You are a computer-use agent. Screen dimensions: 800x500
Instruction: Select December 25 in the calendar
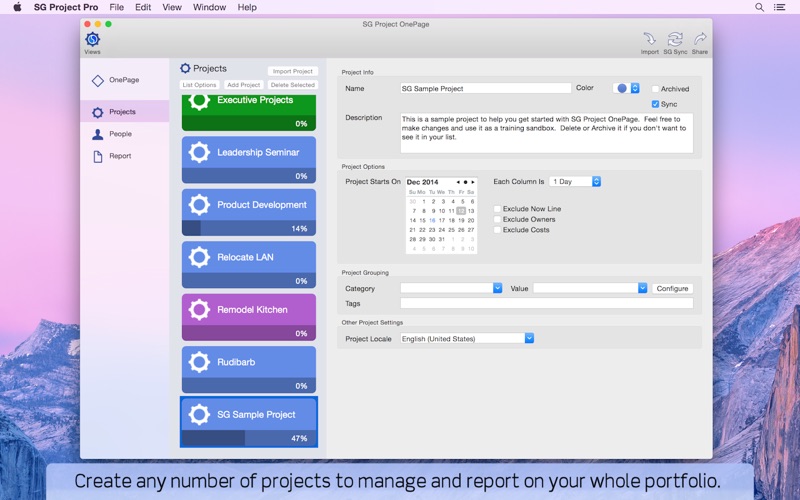(452, 230)
